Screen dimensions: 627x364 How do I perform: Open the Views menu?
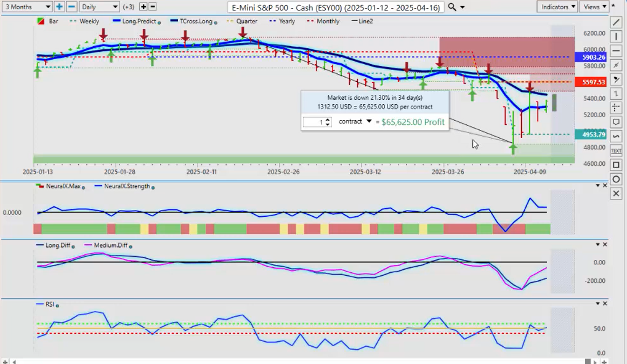pos(594,7)
